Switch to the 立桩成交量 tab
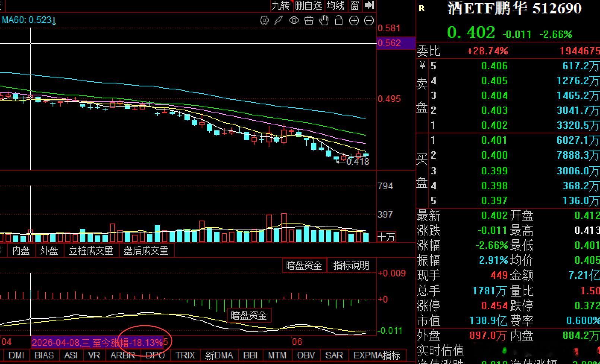The image size is (600, 364). pyautogui.click(x=91, y=251)
